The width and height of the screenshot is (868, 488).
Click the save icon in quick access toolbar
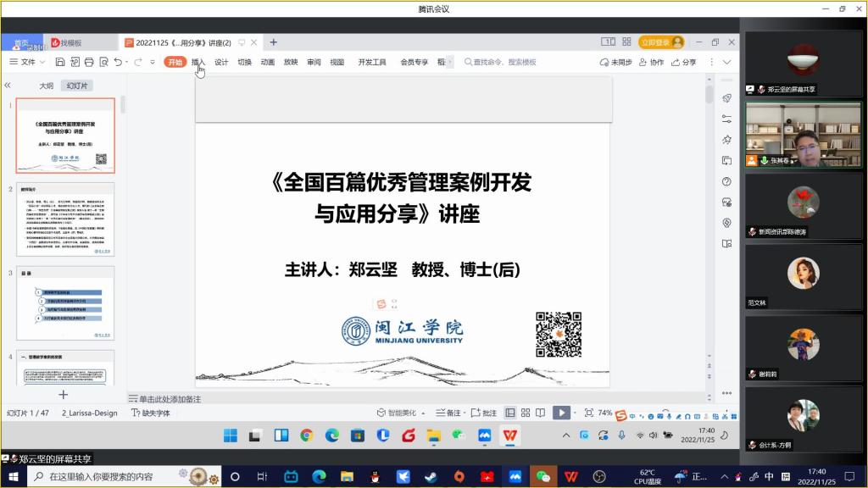(x=60, y=62)
